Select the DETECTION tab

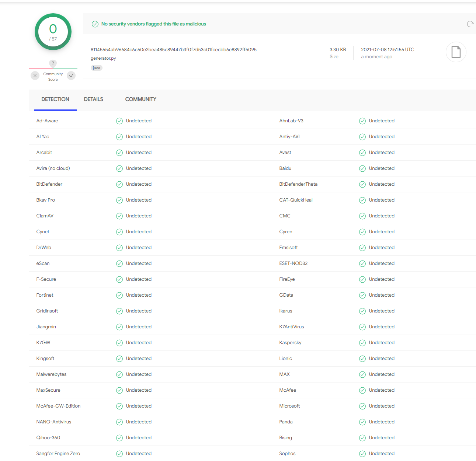point(55,99)
